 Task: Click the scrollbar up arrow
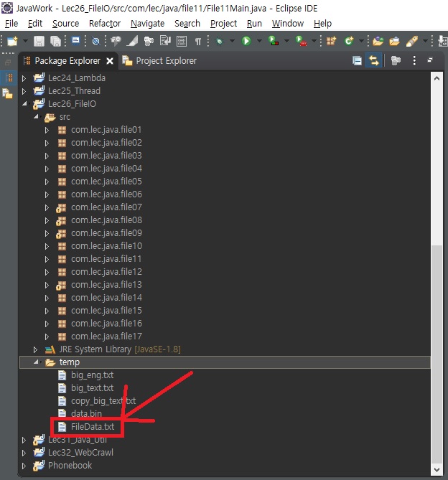click(x=437, y=78)
